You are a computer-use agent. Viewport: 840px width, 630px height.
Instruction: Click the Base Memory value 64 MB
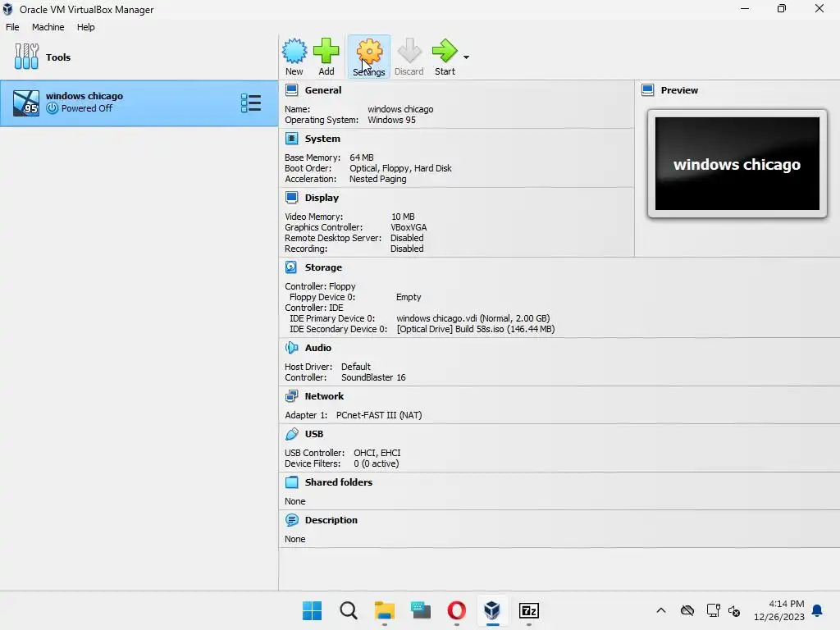[362, 157]
